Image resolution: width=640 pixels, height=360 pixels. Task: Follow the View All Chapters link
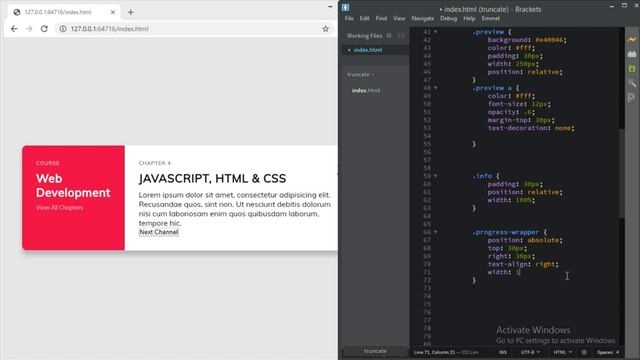click(x=60, y=207)
